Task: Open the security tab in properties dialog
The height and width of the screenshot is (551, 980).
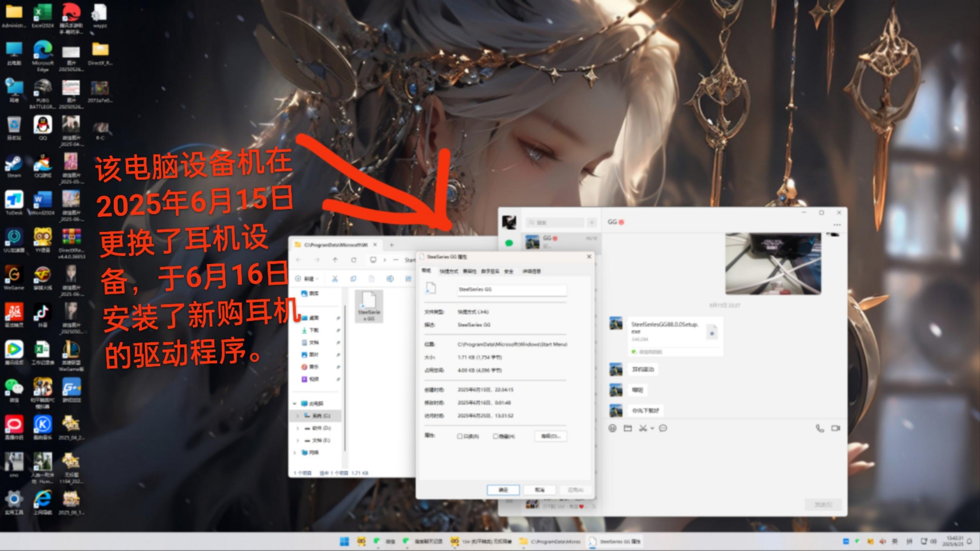Action: pos(509,271)
